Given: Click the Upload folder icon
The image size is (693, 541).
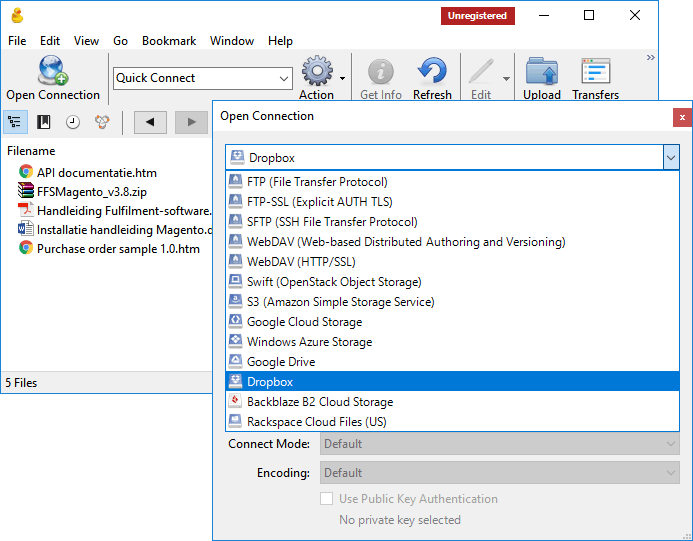Looking at the screenshot, I should coord(542,71).
